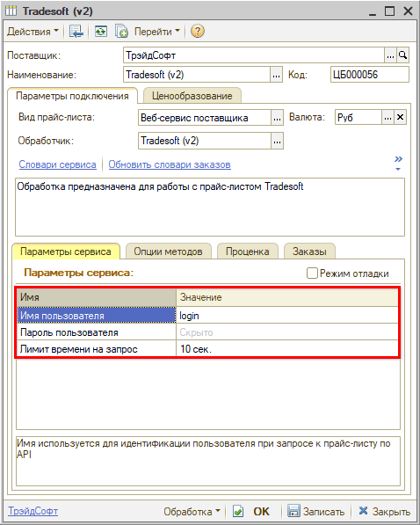Click the help question mark icon
Screen dimensions: 420x525
[x=198, y=32]
